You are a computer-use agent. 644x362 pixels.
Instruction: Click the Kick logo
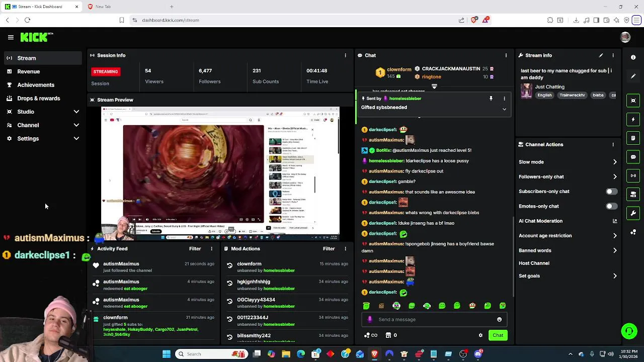(x=35, y=37)
